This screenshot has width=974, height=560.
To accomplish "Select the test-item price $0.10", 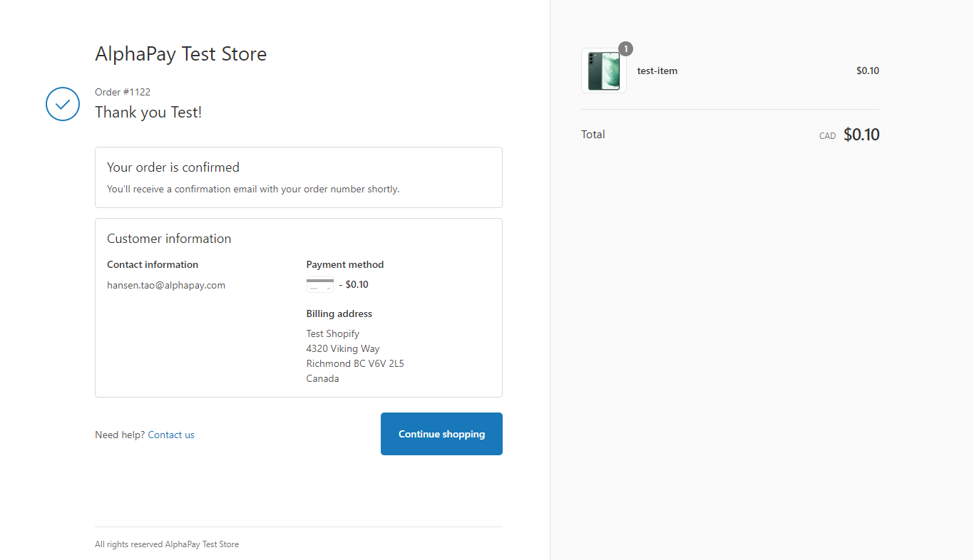I will coord(868,71).
